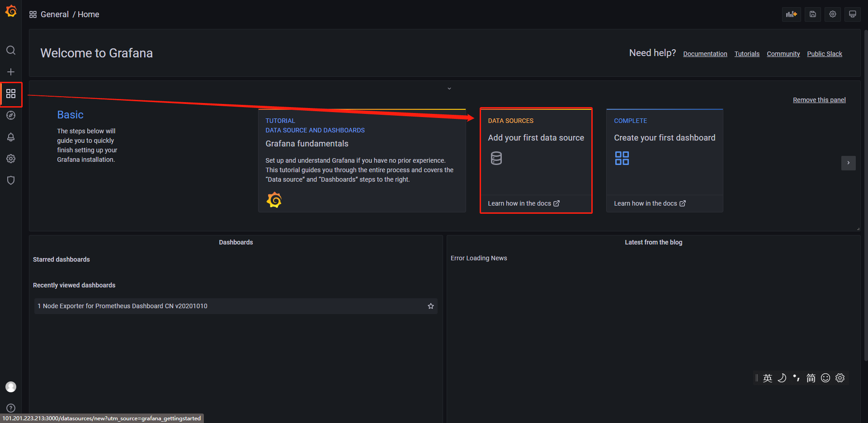Click the dashboard grid icon in Complete card
The width and height of the screenshot is (868, 423).
622,158
